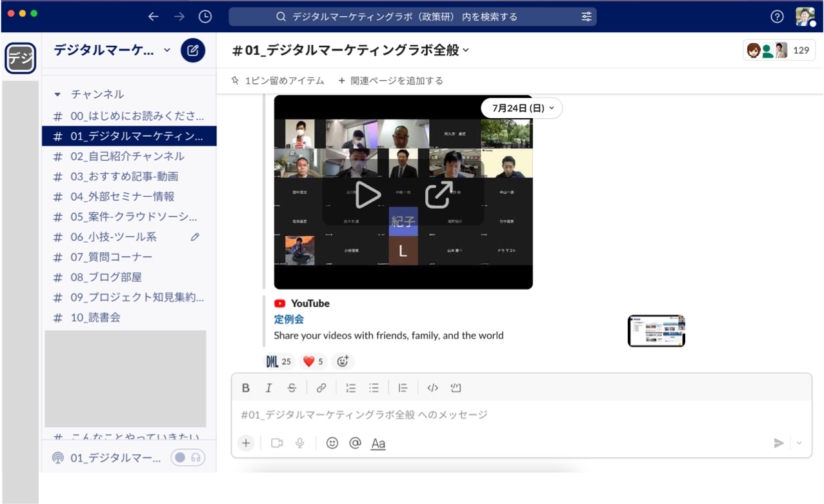Open channel details from title chevron
824x504 pixels.
[x=466, y=50]
